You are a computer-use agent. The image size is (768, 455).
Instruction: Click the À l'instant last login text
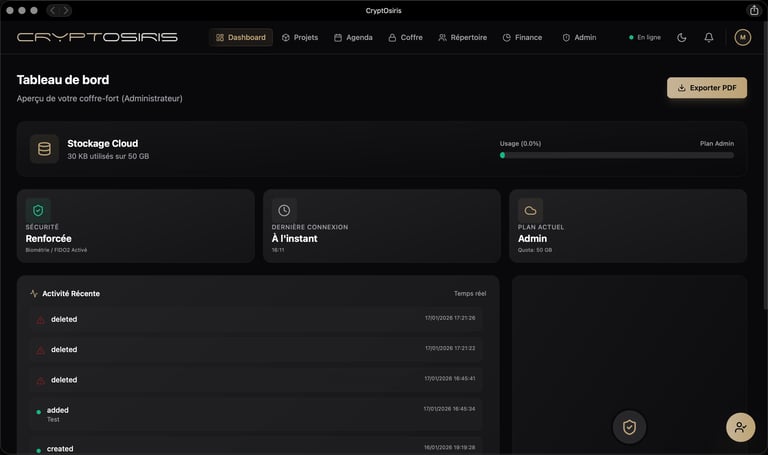[x=294, y=239]
